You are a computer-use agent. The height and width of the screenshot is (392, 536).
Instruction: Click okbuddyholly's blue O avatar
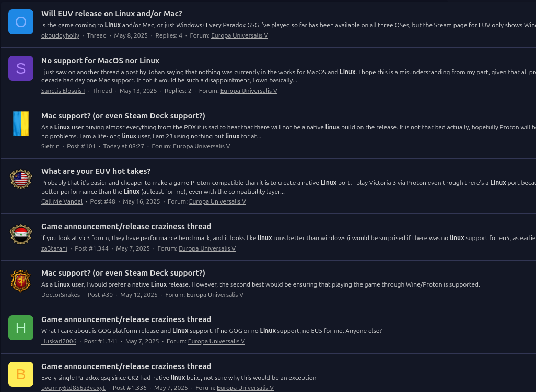click(x=21, y=22)
